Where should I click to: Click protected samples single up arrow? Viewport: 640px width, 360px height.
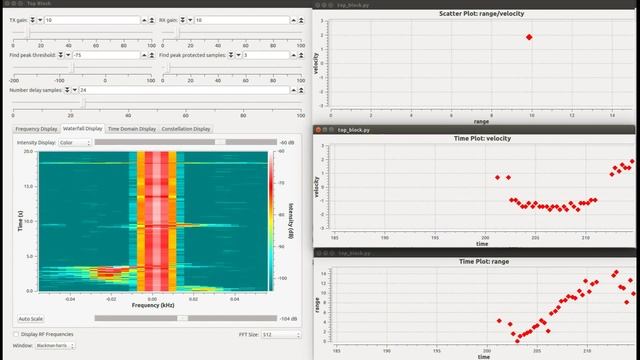293,55
